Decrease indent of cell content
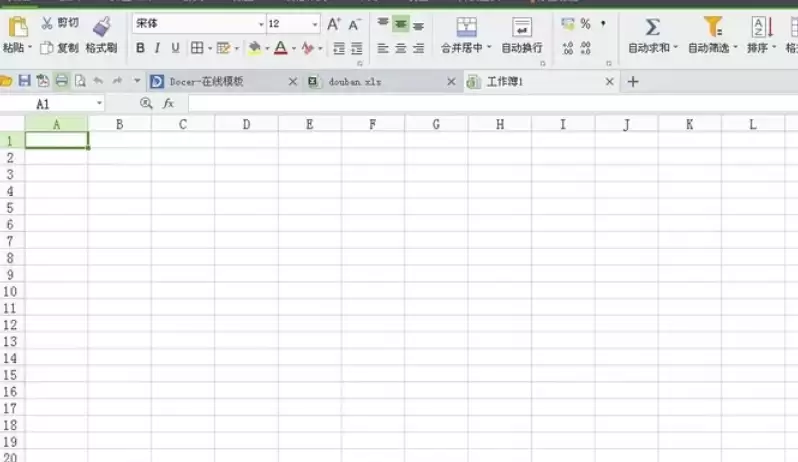798x462 pixels. 338,48
